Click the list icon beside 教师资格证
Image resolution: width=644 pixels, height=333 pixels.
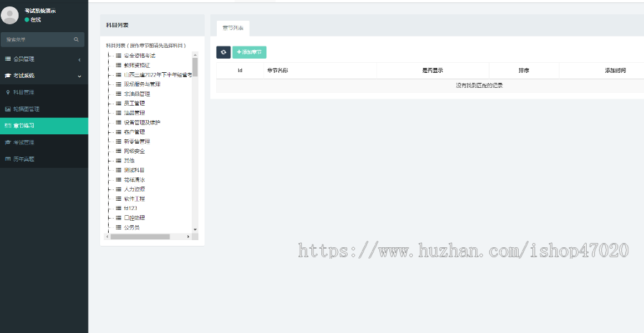point(118,65)
